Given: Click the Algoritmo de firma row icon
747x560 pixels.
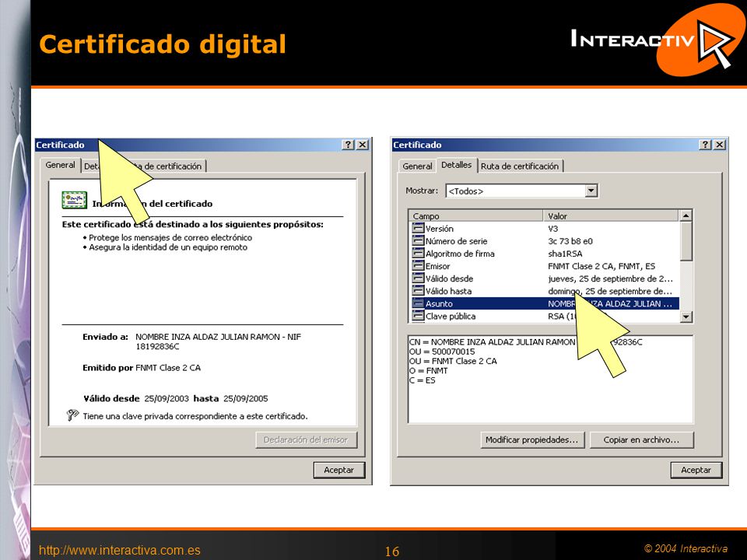Looking at the screenshot, I should [418, 254].
